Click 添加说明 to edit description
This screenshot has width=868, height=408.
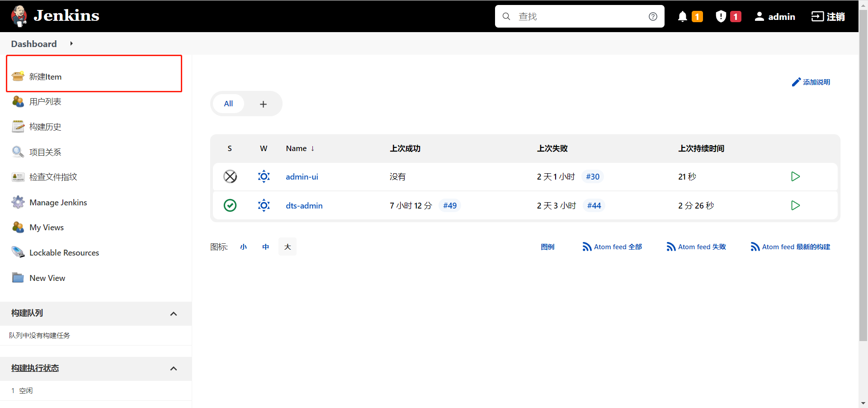coord(811,82)
